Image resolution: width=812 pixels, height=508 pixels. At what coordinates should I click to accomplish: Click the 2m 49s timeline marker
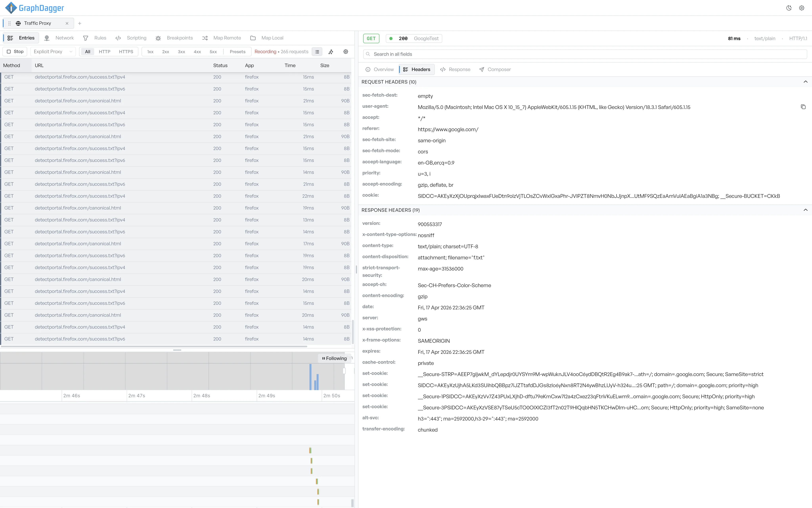267,396
